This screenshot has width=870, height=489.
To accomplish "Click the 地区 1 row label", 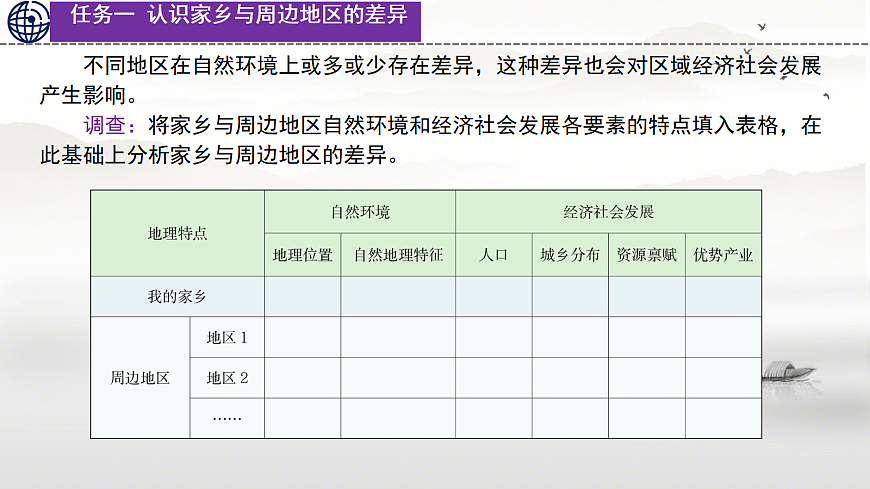I will pyautogui.click(x=227, y=337).
